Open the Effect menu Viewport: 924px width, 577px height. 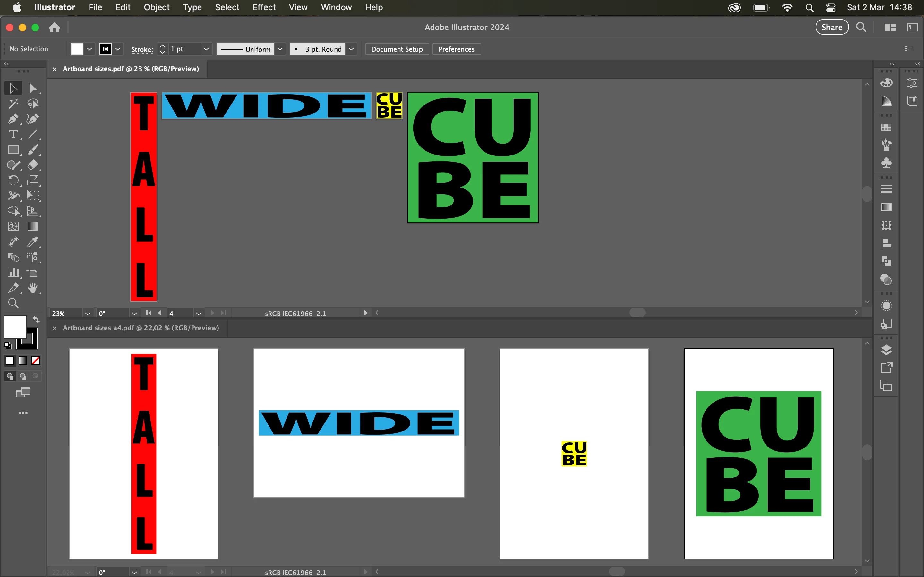[264, 7]
